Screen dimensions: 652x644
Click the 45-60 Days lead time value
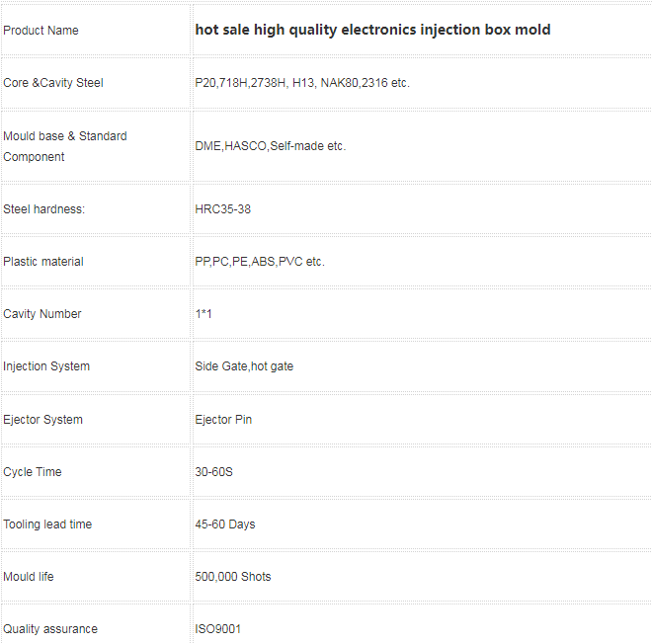(x=225, y=524)
